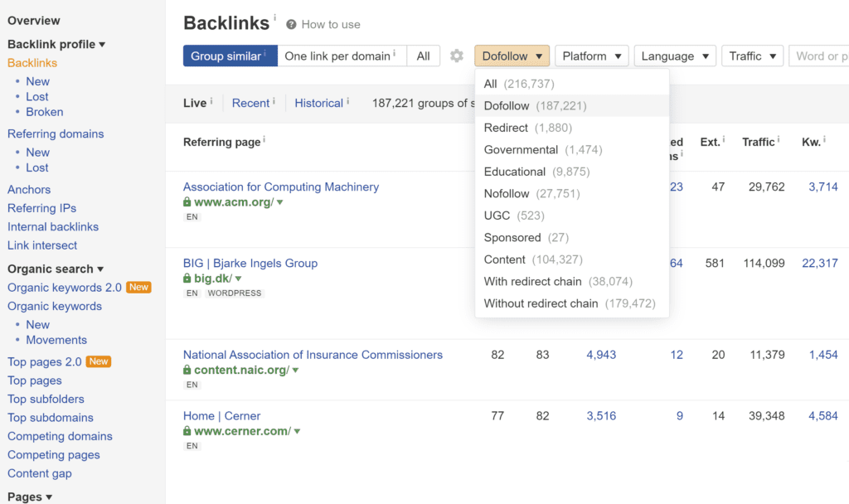Image resolution: width=849 pixels, height=504 pixels.
Task: Expand the content.naic.org URL dropdown arrow
Action: coord(296,371)
